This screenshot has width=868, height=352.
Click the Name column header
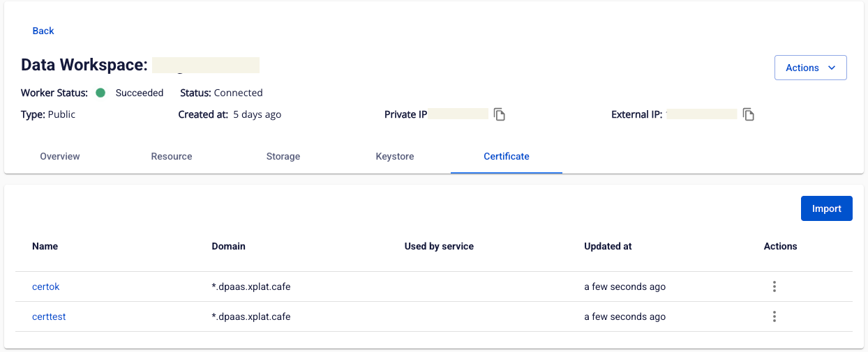coord(45,246)
